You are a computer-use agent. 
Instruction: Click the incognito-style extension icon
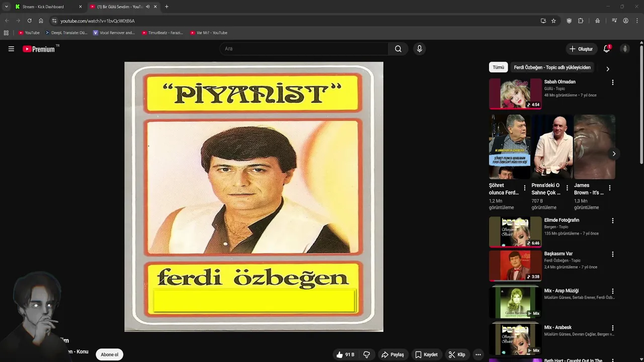[x=597, y=21]
